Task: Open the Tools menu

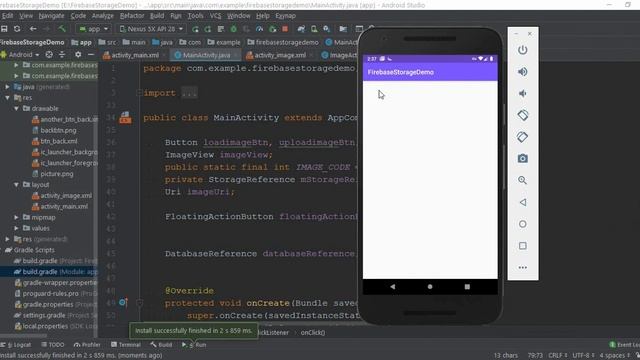Action: click(x=196, y=16)
